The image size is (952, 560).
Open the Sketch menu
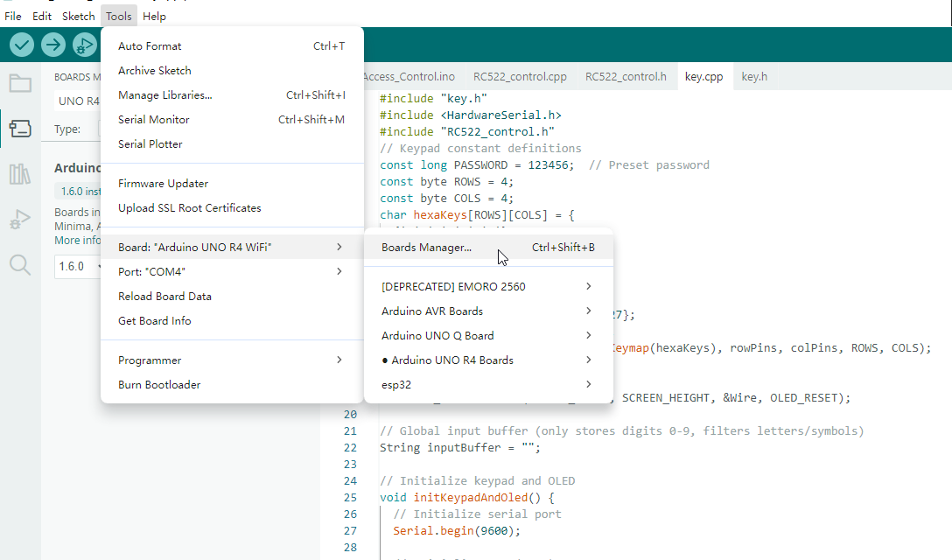click(79, 17)
